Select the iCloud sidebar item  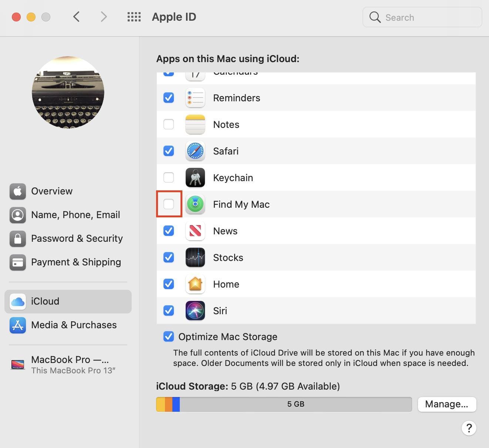[68, 302]
